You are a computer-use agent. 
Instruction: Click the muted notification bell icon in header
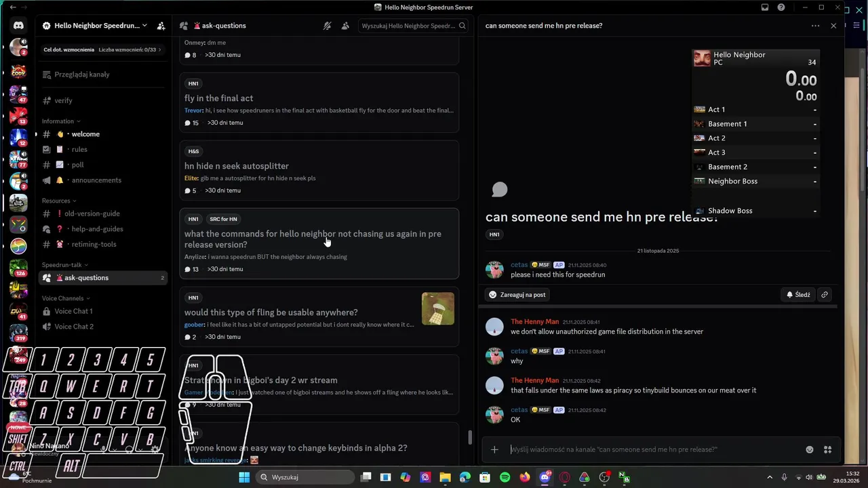(327, 26)
